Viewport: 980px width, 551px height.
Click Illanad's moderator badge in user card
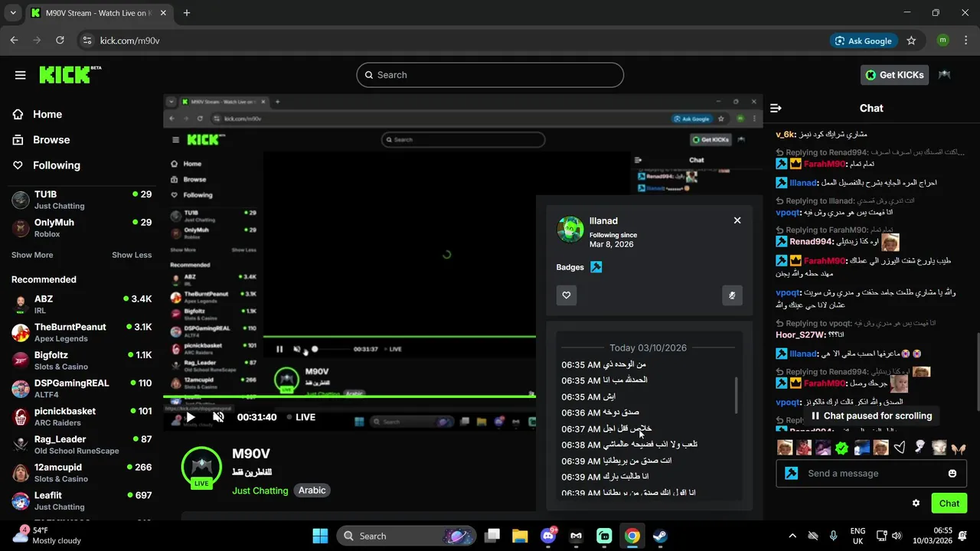click(x=596, y=267)
